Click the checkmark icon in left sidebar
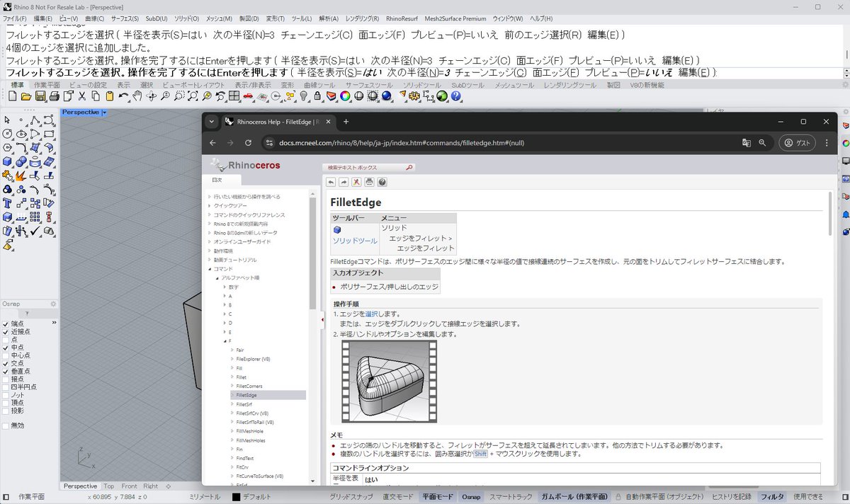This screenshot has height=504, width=850. 35,231
